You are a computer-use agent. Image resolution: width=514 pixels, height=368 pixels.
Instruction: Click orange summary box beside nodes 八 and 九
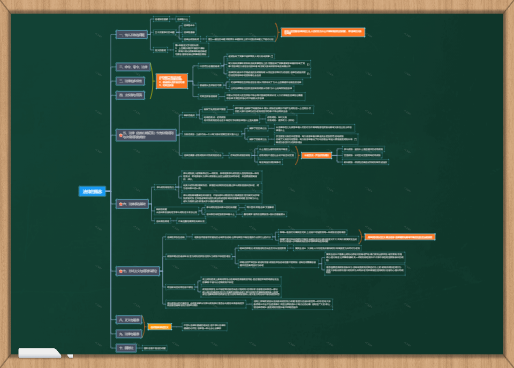[160, 327]
